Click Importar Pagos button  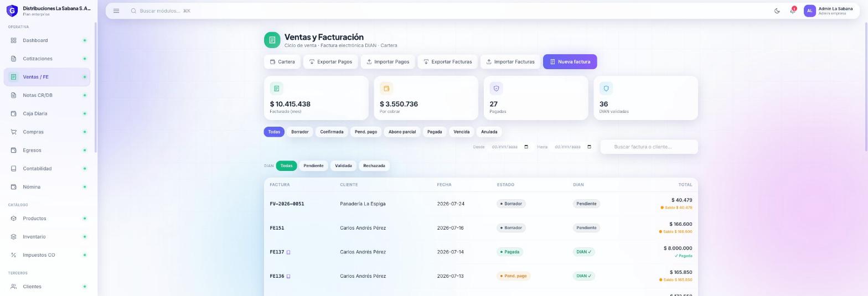pos(388,62)
